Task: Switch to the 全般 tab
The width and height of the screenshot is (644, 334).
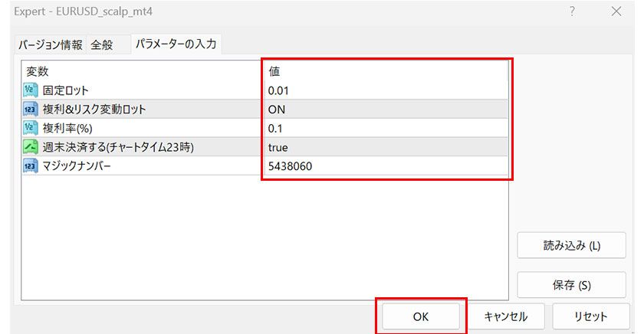Action: [102, 44]
